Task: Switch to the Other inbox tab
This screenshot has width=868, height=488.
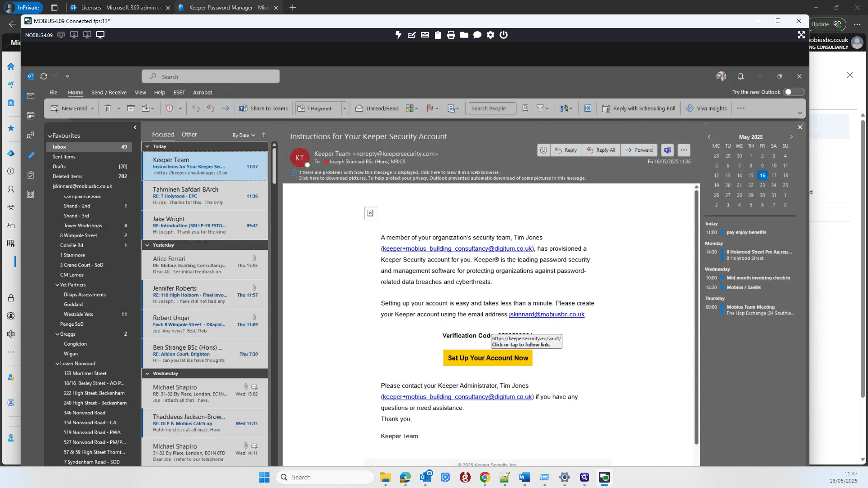Action: (189, 135)
